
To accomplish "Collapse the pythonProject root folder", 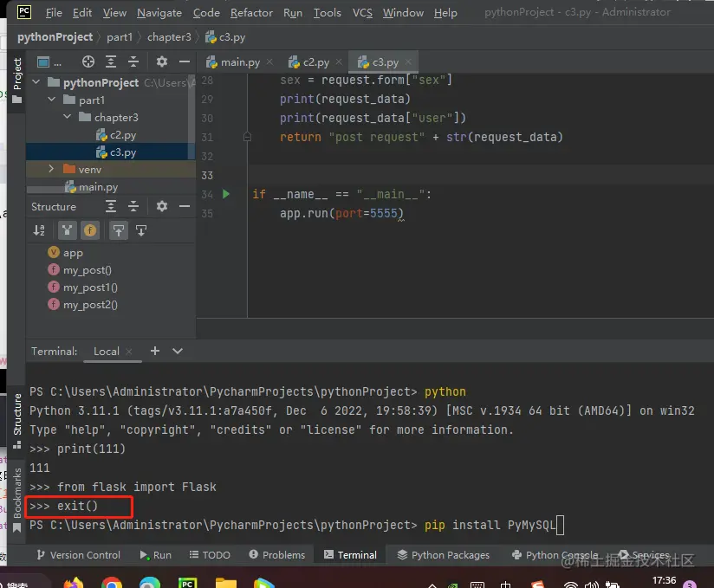I will (36, 82).
